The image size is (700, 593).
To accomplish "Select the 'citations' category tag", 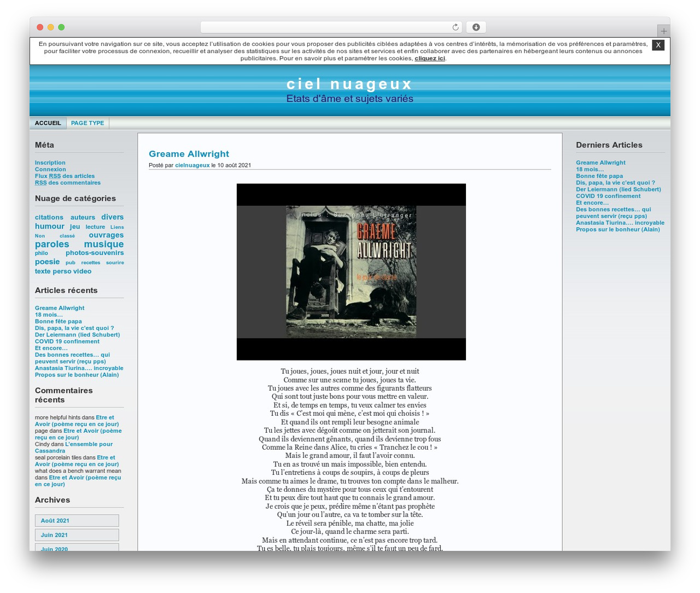I will [x=49, y=217].
